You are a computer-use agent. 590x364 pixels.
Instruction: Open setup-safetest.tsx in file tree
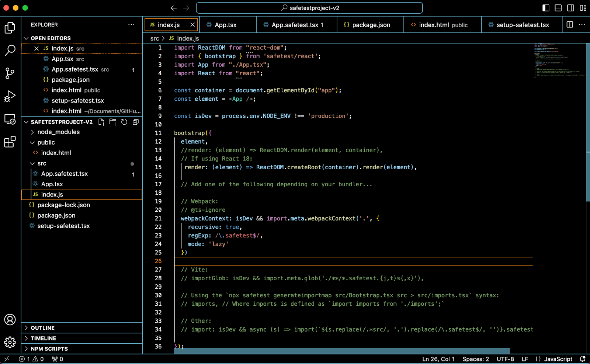tap(82, 226)
